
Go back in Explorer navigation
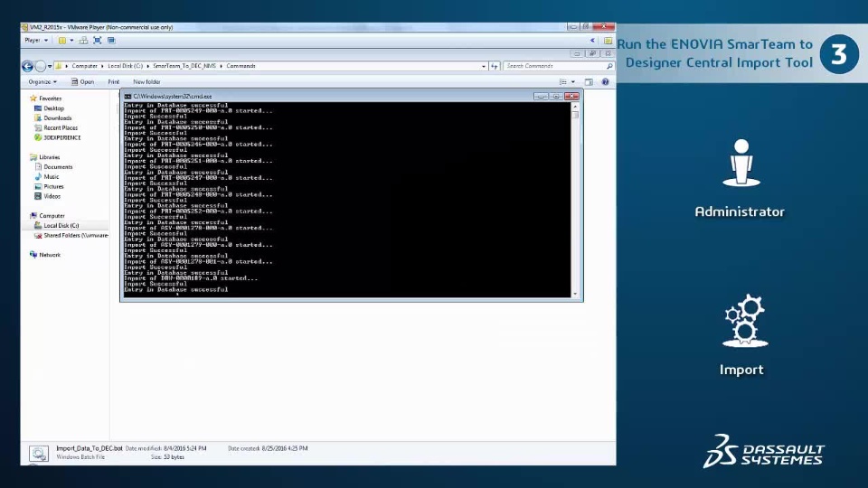pos(27,66)
